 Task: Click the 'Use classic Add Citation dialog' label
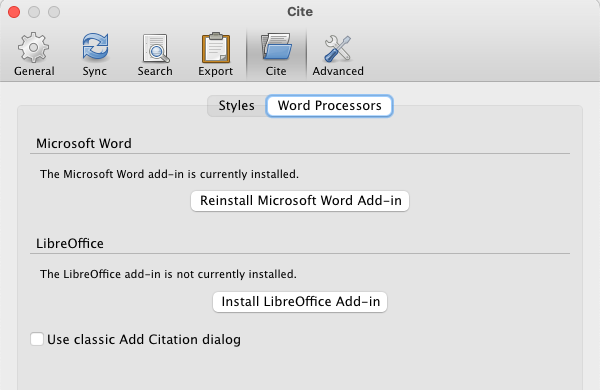tap(144, 339)
